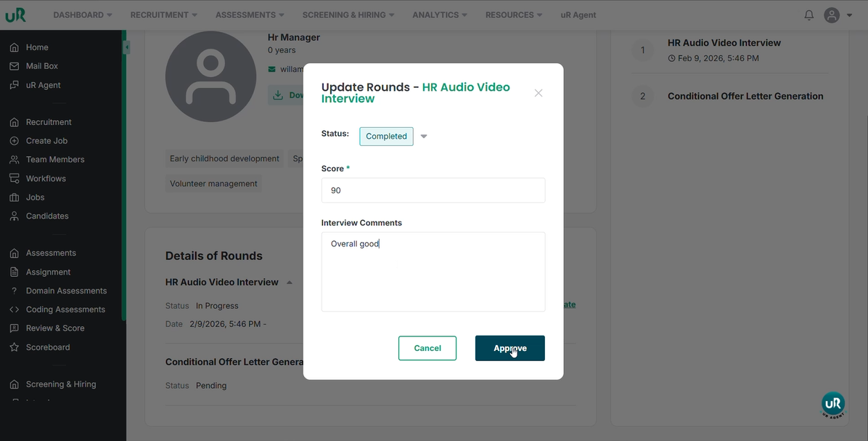The height and width of the screenshot is (441, 868).
Task: Open the Status dropdown arrow
Action: (424, 137)
